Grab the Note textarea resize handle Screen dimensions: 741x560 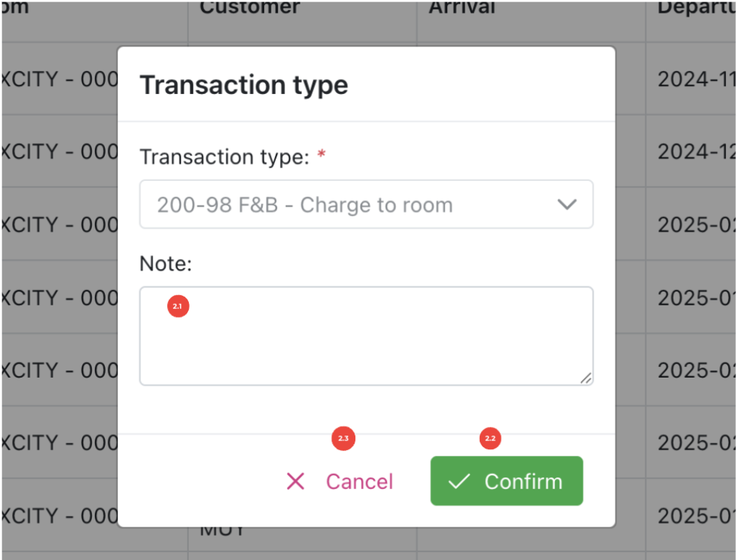[585, 377]
